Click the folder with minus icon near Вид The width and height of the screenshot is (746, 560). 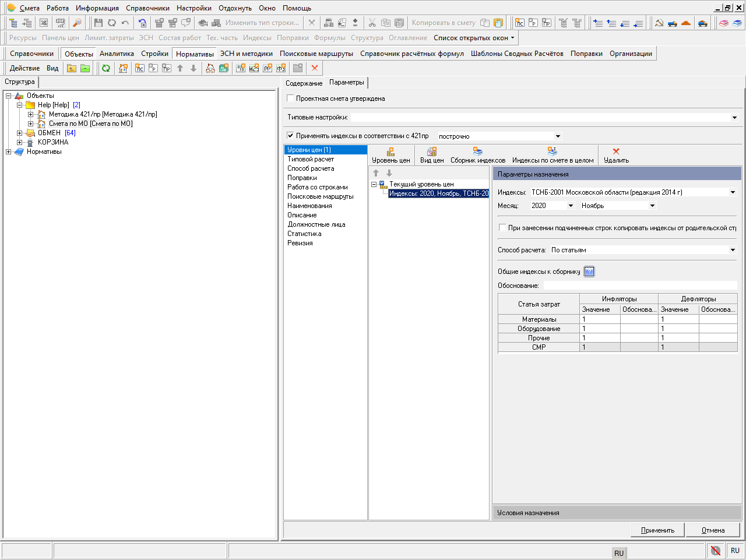85,68
